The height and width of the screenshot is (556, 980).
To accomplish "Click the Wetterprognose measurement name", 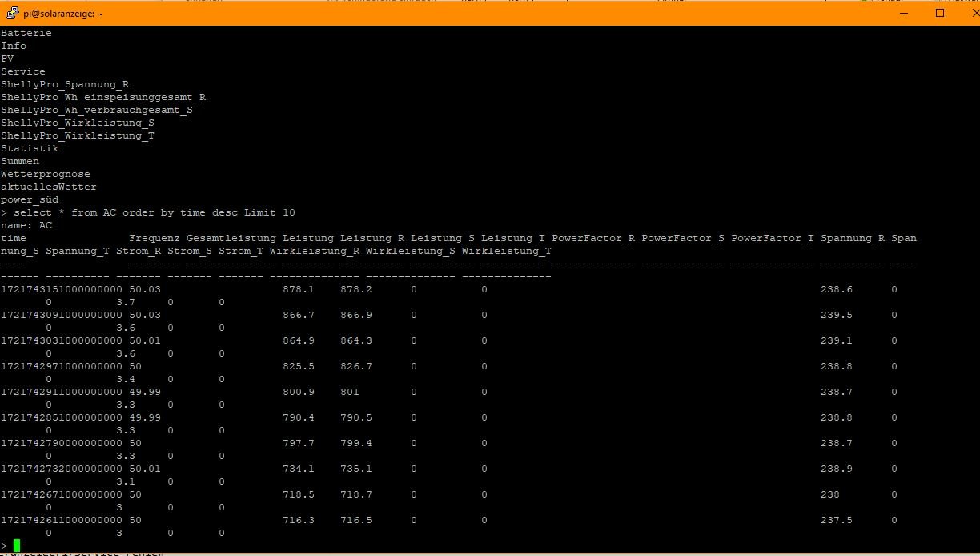I will coord(46,174).
